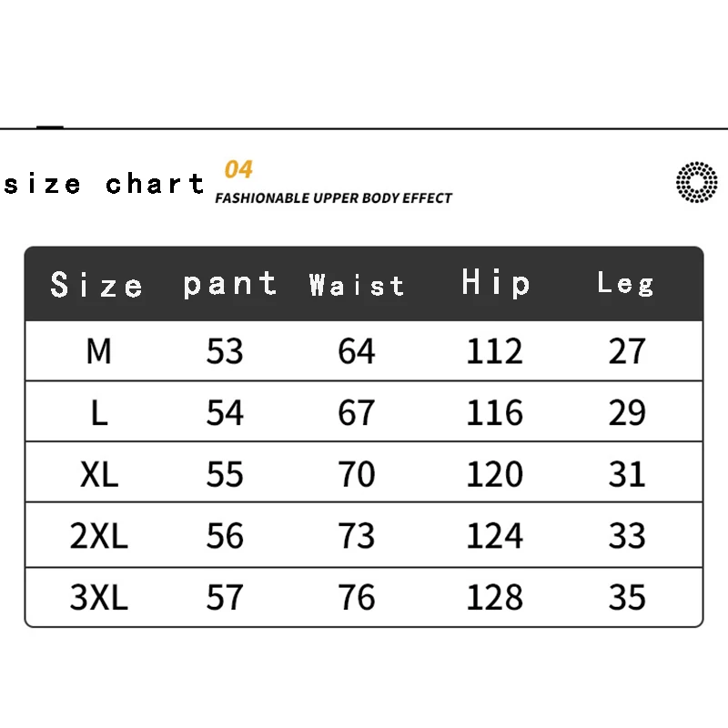Click hip value 128 in 3XL row
Viewport: 728px width, 728px height.
point(494,597)
